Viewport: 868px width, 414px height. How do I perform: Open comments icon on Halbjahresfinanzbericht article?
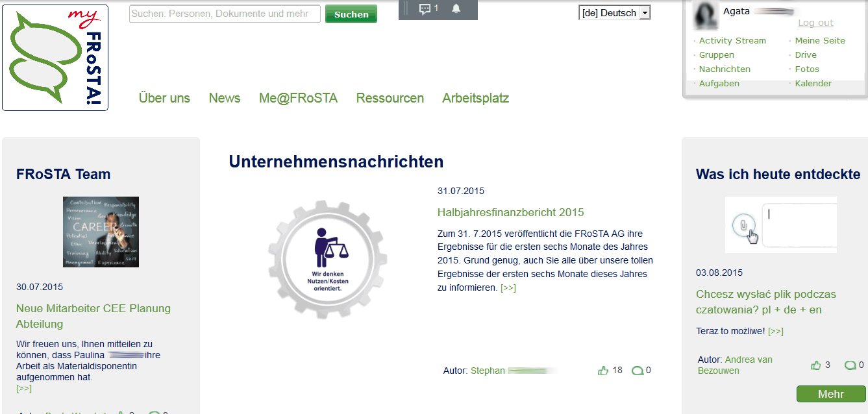coord(638,371)
